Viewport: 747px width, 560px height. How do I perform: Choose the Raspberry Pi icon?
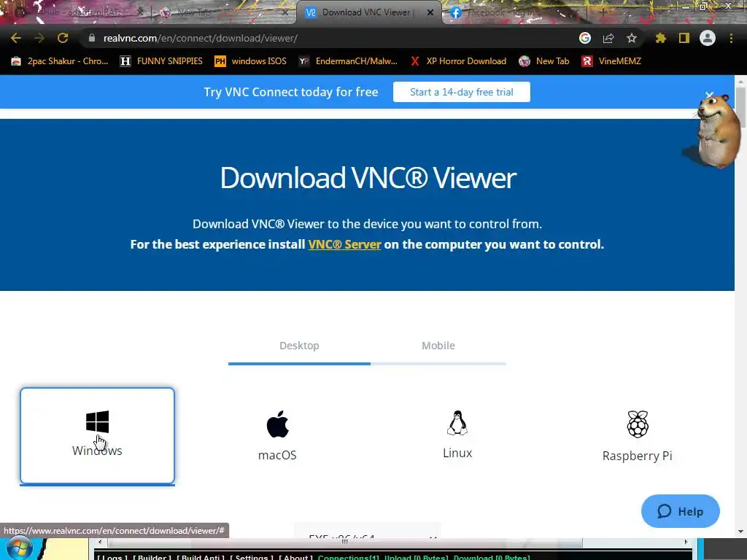[638, 424]
